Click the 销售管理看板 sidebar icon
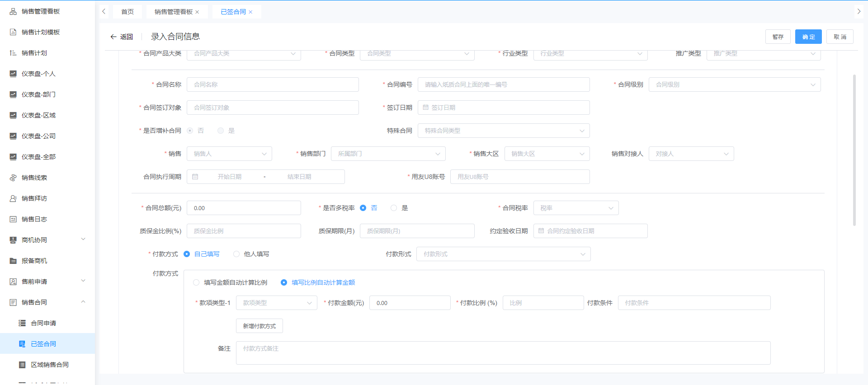 click(13, 11)
